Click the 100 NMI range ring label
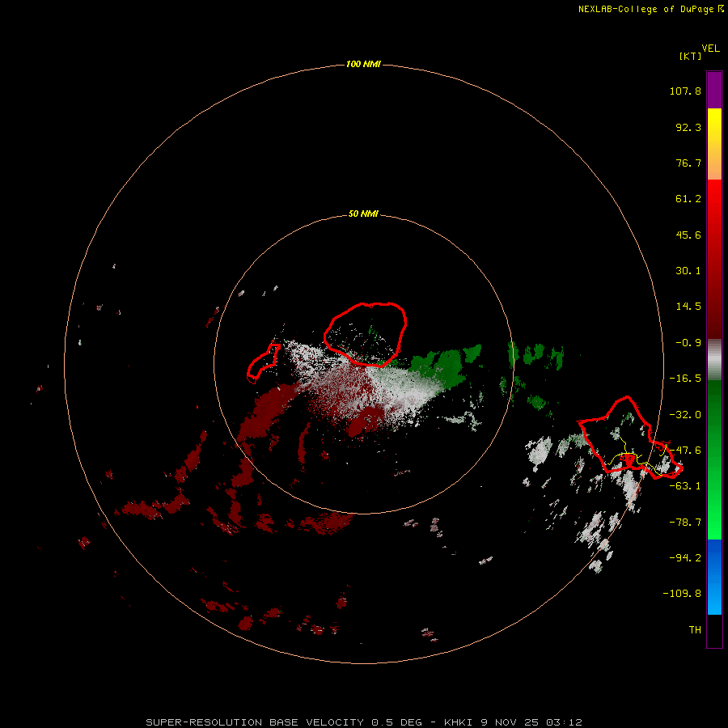The image size is (728, 728). point(363,64)
